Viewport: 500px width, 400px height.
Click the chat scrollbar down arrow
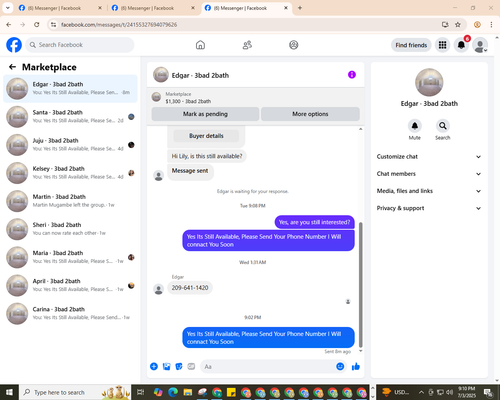tap(360, 351)
